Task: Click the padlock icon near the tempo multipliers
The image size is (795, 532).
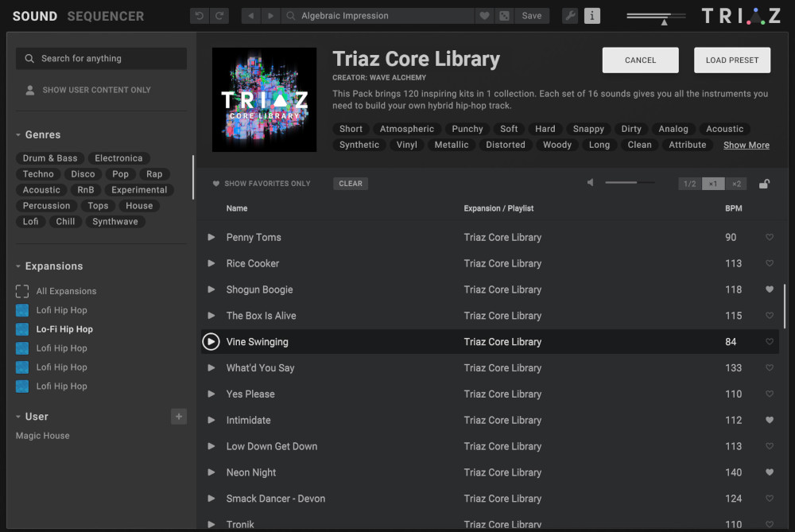Action: [764, 183]
